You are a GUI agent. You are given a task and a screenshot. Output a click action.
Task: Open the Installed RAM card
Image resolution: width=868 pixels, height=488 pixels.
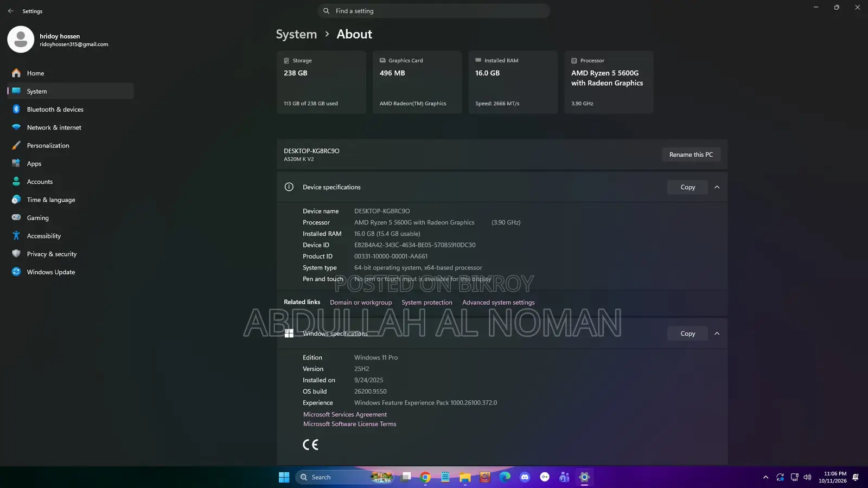513,82
